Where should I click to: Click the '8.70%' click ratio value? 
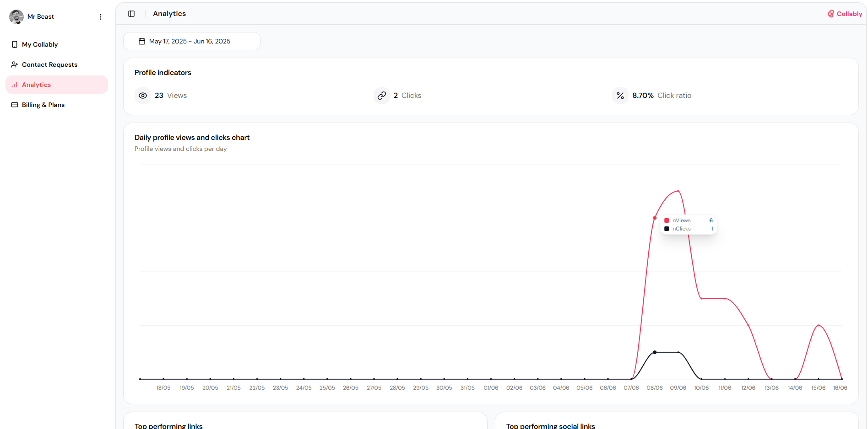(x=643, y=96)
